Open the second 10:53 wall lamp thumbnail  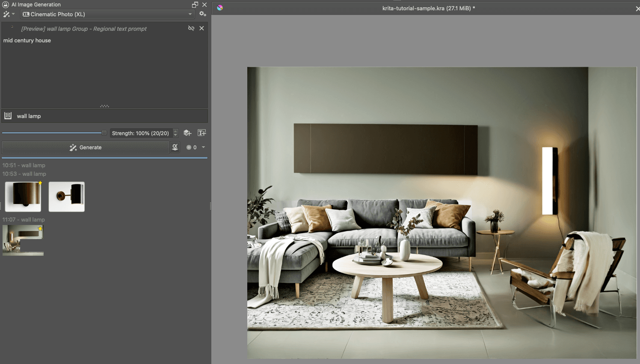tap(66, 196)
